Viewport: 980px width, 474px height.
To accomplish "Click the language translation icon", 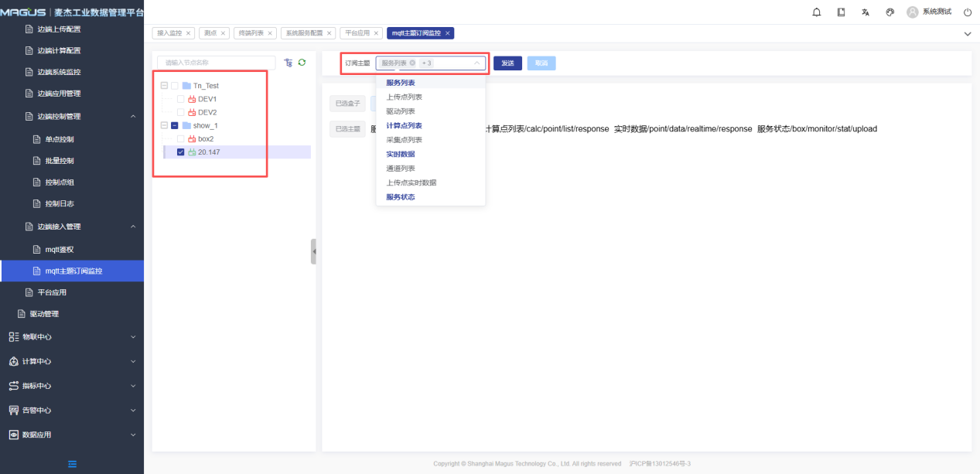I will point(866,12).
